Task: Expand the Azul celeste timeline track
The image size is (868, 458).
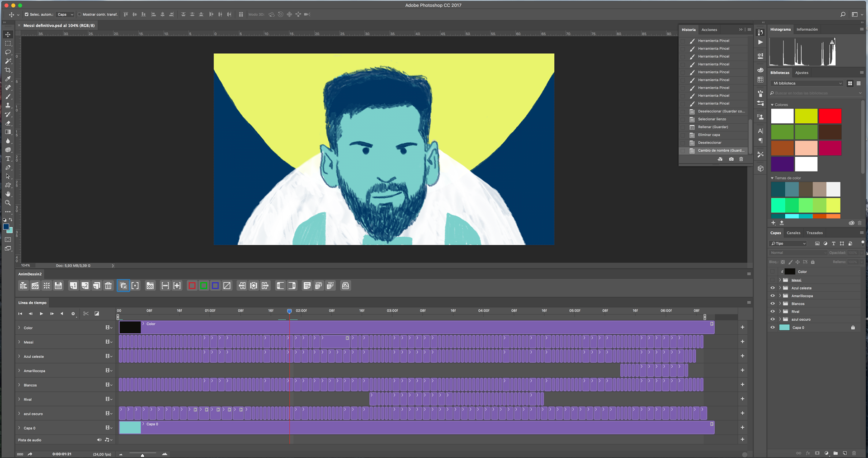Action: 19,356
